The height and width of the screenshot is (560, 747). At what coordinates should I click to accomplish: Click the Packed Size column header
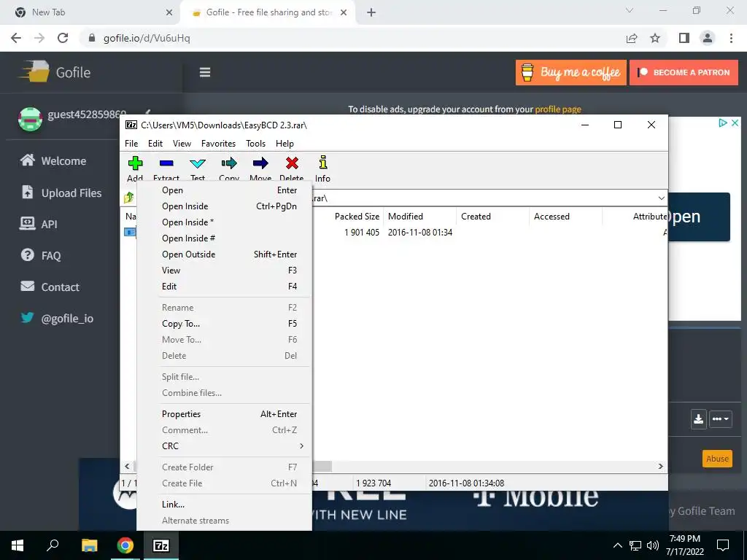tap(357, 216)
